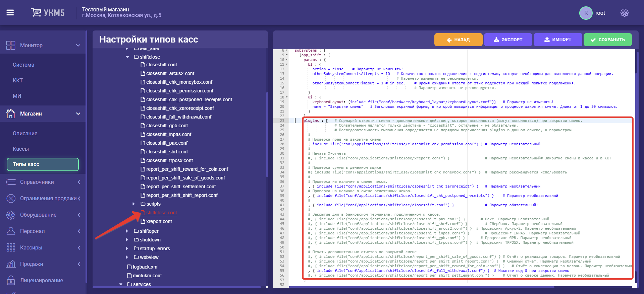Click the Продажи chart icon

[x=11, y=264]
